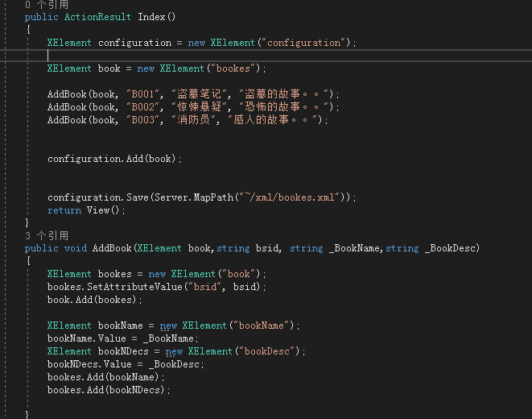Screen dimensions: 532x419
Task: Open the "0 个引用" references link above Index
Action: click(x=47, y=4)
